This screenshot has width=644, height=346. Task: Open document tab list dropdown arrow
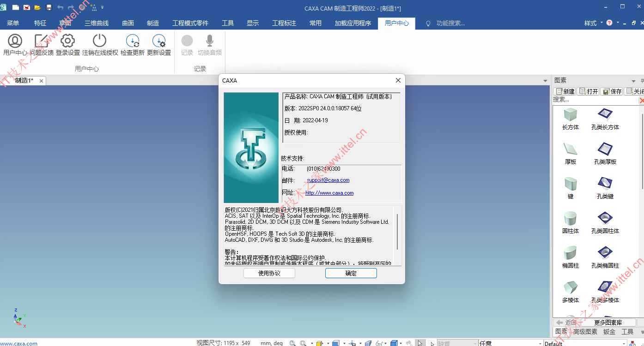545,81
